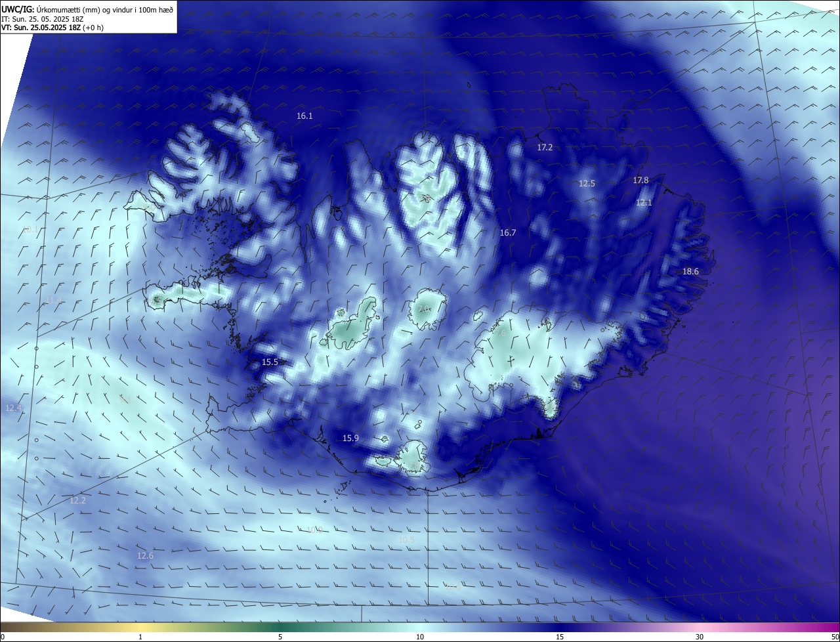The width and height of the screenshot is (840, 642).
Task: Click the '30' label on the colour scale
Action: tap(700, 637)
